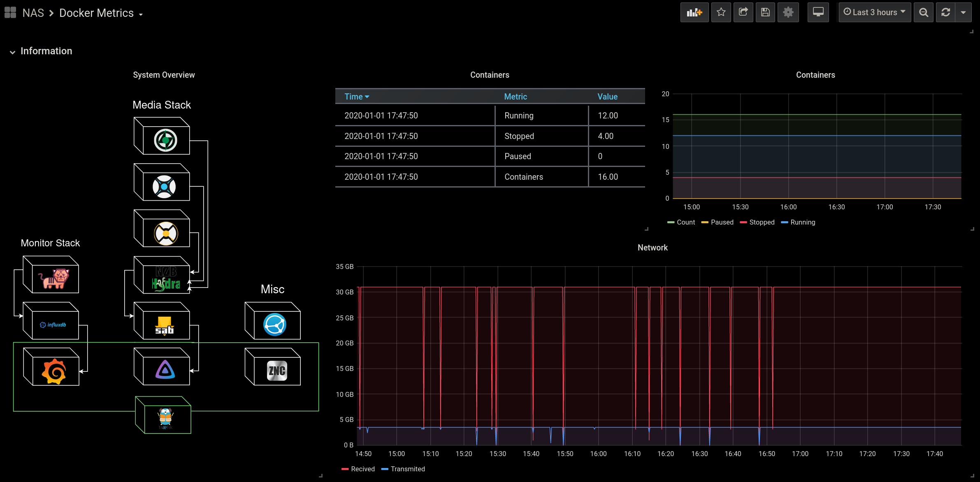The width and height of the screenshot is (980, 482).
Task: Star this dashboard as favorite
Action: coord(721,12)
